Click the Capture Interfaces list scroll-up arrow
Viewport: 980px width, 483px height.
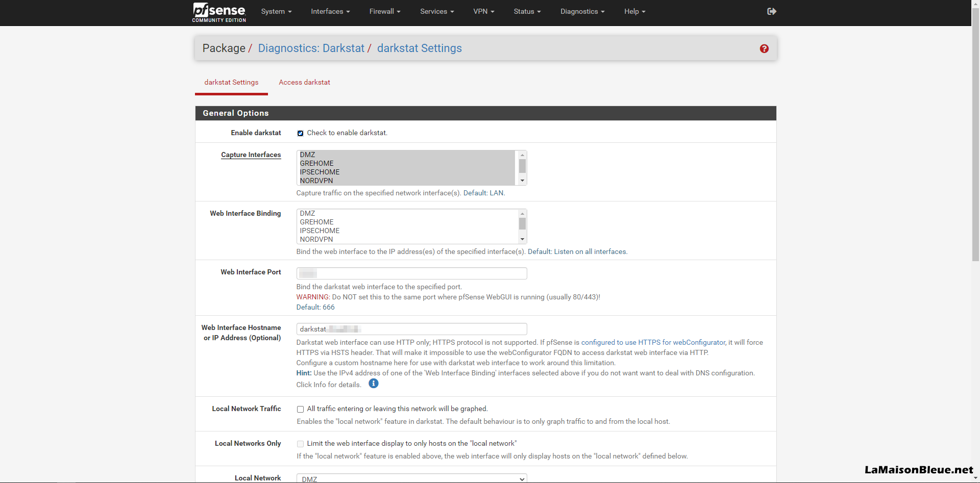(x=522, y=155)
